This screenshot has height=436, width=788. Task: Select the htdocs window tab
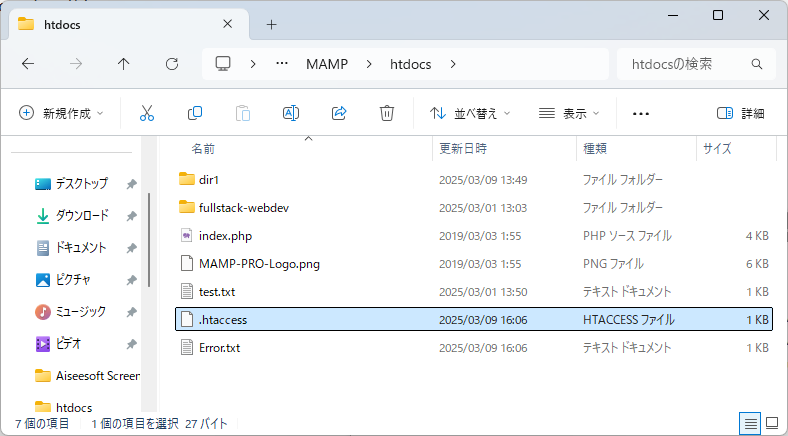130,24
